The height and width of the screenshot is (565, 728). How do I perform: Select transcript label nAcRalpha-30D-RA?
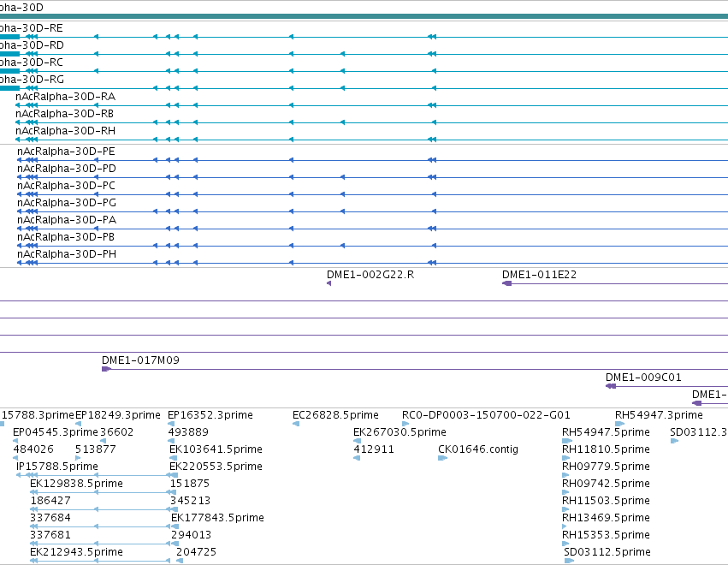66,97
